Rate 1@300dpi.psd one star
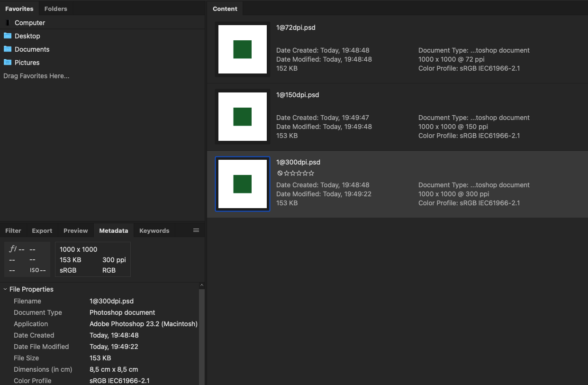 point(287,174)
